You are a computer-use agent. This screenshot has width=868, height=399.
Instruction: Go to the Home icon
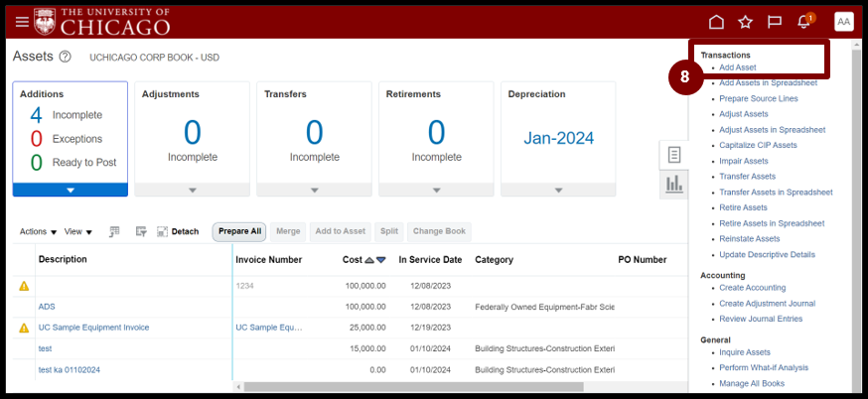716,22
